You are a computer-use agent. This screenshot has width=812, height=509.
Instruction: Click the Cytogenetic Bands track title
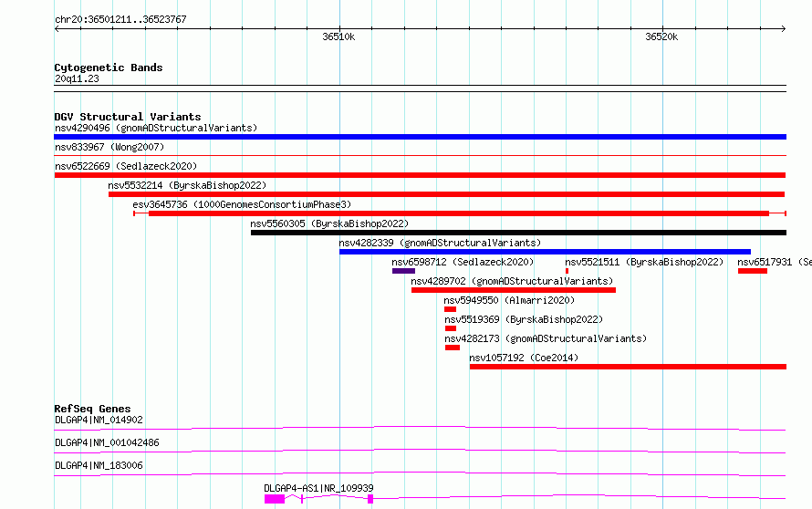pos(109,68)
